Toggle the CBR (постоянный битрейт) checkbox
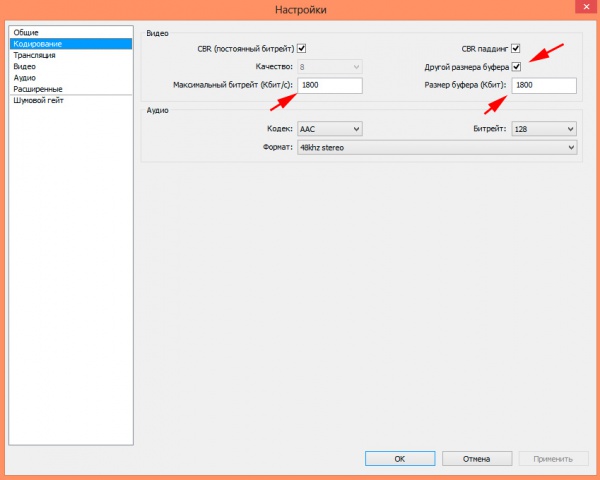This screenshot has height=480, width=600. (x=302, y=48)
